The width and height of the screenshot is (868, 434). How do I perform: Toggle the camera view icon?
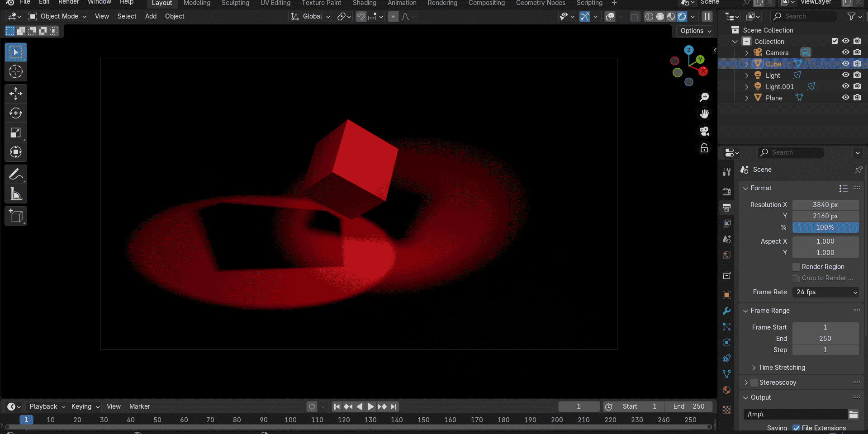[704, 131]
